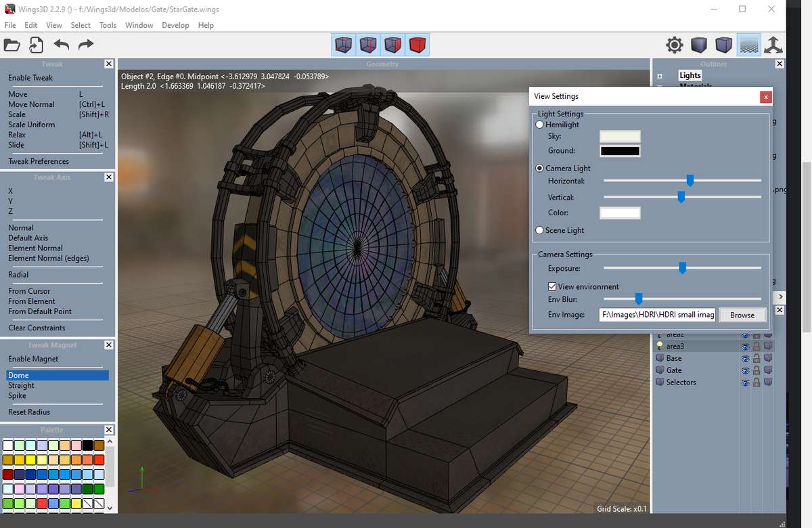Viewport: 812px width, 528px height.
Task: Choose the Dome magnet type
Action: point(58,376)
